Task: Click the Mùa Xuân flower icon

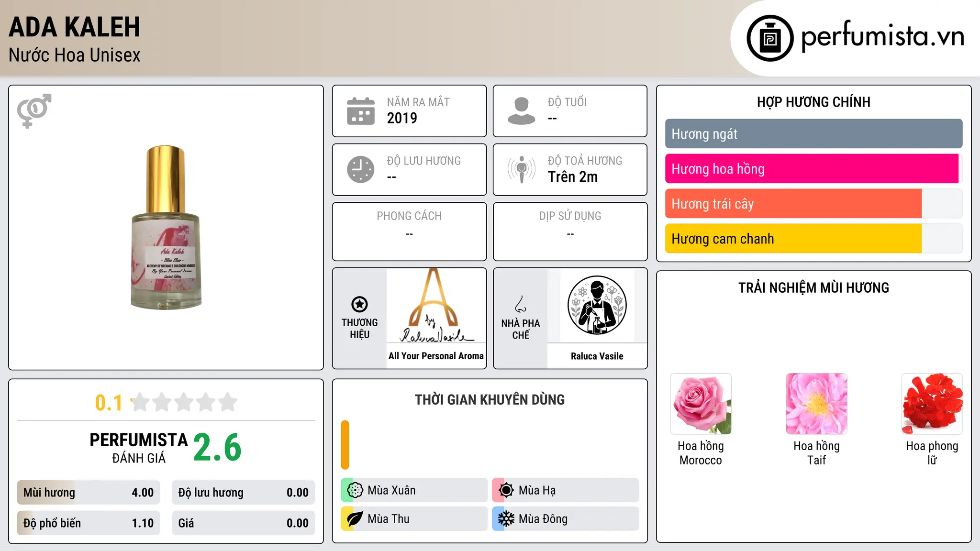Action: click(x=355, y=490)
